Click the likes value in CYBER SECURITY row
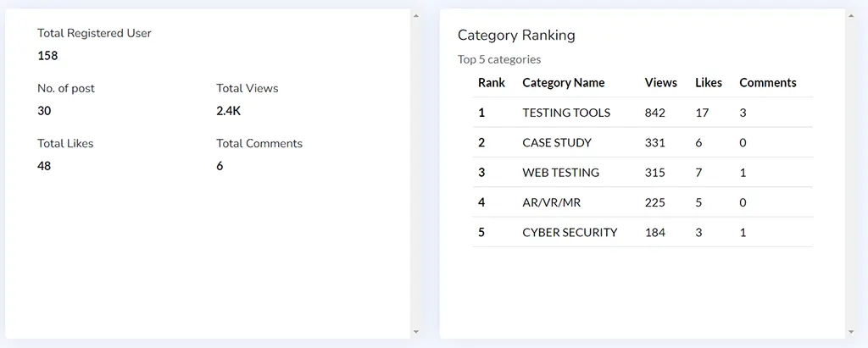This screenshot has height=348, width=868. point(698,232)
